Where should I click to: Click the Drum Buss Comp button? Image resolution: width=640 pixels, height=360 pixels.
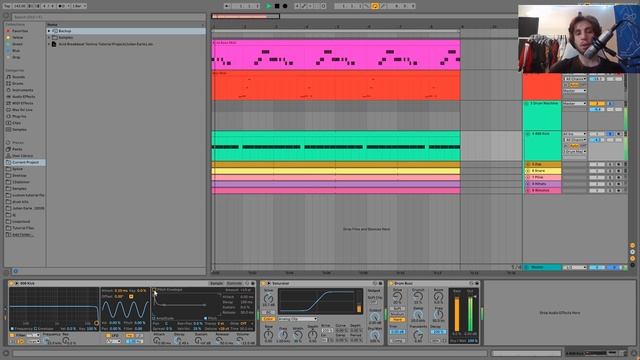(397, 340)
